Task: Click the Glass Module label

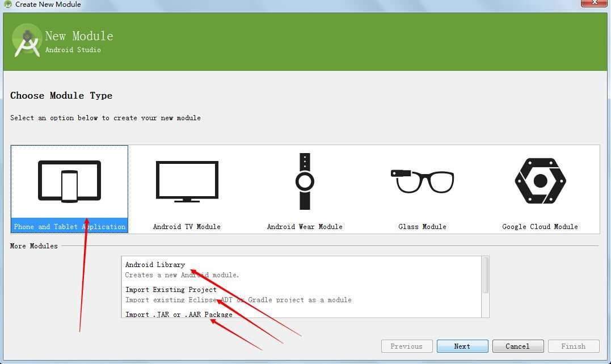Action: 423,227
